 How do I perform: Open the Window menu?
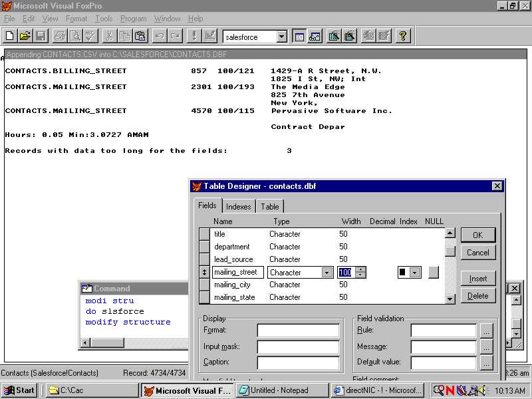168,19
